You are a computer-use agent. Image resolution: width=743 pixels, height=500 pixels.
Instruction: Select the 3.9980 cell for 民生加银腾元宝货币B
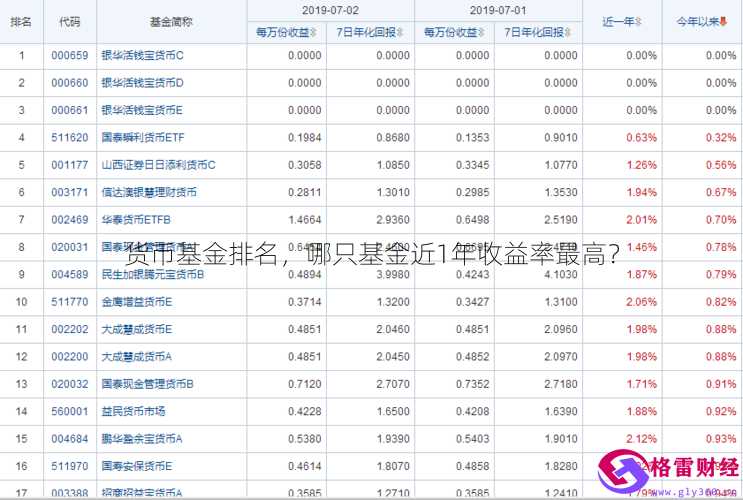coord(393,274)
